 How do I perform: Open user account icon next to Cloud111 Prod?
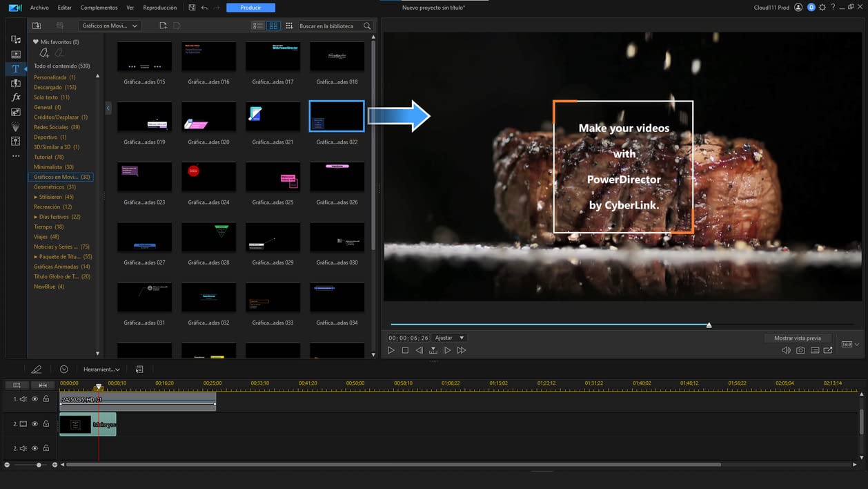pos(798,8)
